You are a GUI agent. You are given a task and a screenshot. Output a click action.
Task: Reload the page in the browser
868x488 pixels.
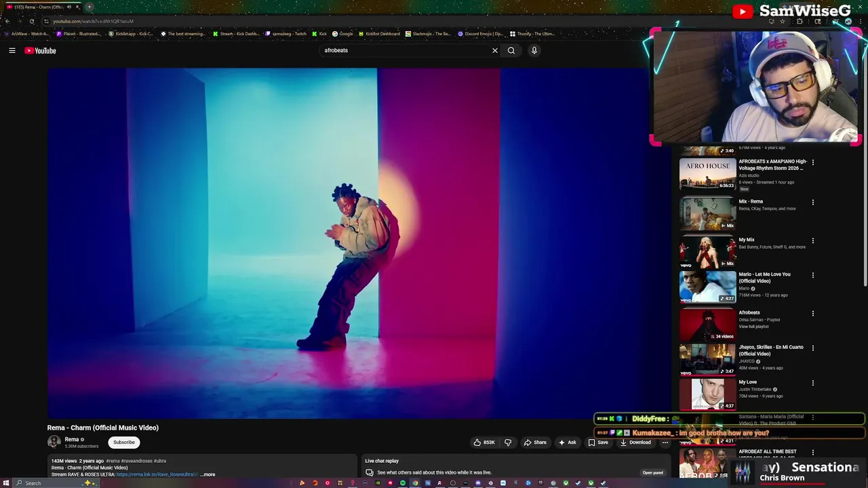[32, 21]
